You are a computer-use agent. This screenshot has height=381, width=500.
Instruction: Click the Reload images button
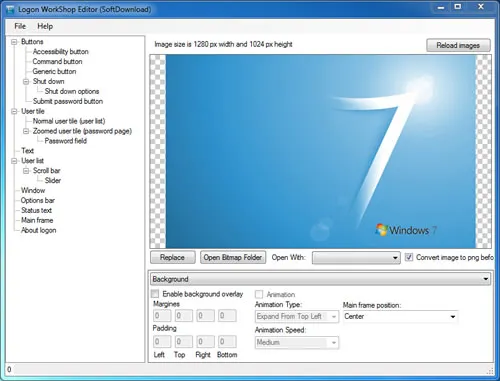tap(458, 45)
